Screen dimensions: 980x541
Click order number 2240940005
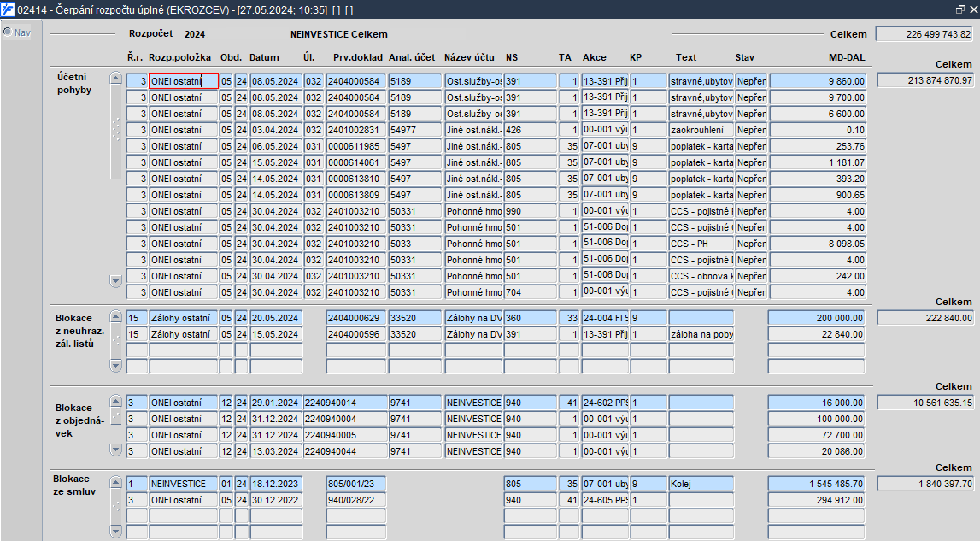pyautogui.click(x=345, y=435)
